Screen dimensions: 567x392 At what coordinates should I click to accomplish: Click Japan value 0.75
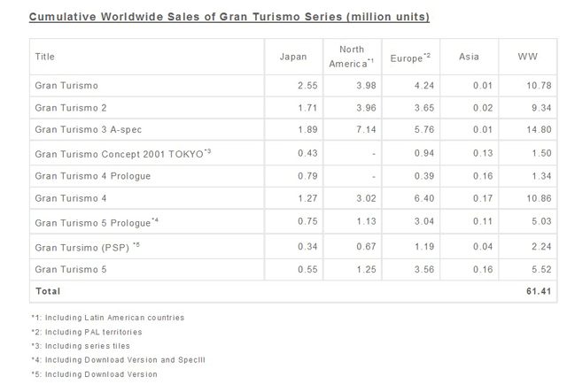click(x=307, y=221)
